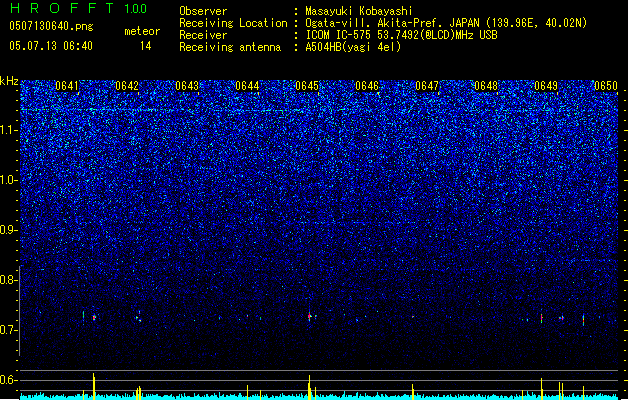Click the 0.8 frequency axis label
Screen dimensions: 629x400
click(8, 280)
